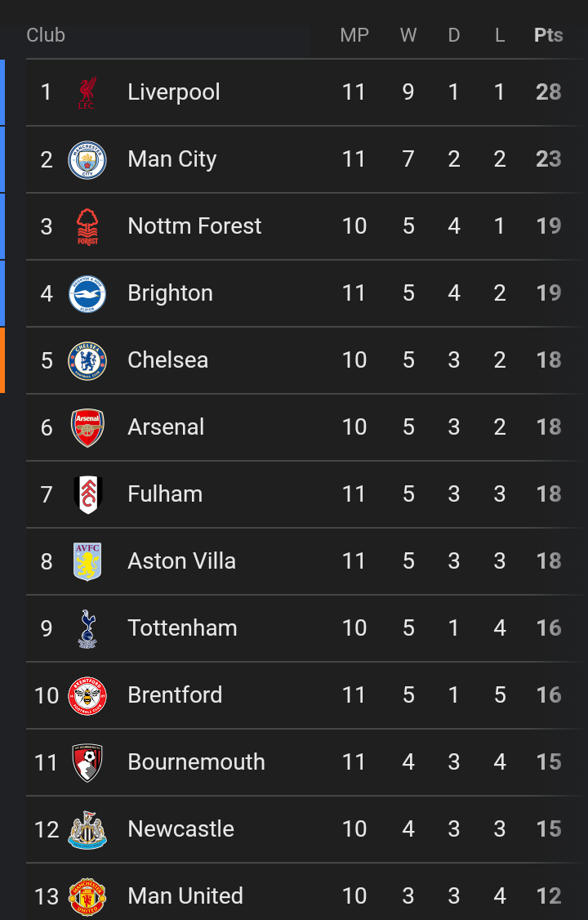The height and width of the screenshot is (920, 588).
Task: Click the Newcastle club crest
Action: click(x=87, y=829)
